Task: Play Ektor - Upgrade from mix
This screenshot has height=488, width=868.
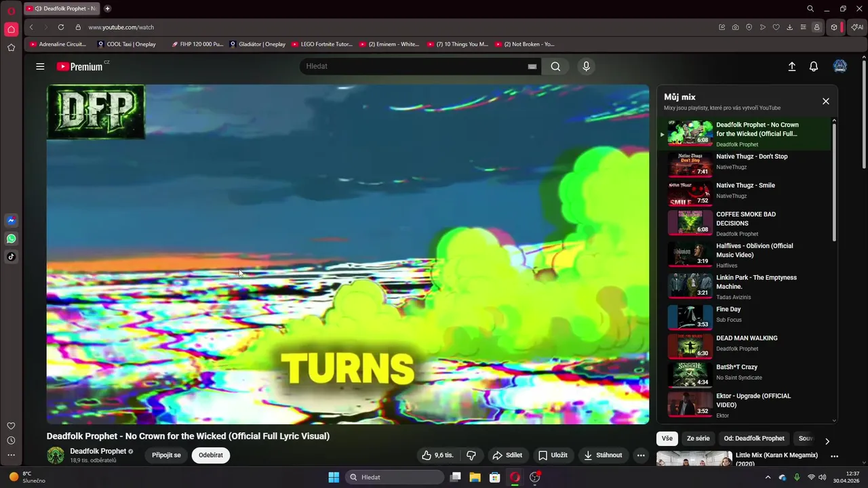Action: [744, 405]
